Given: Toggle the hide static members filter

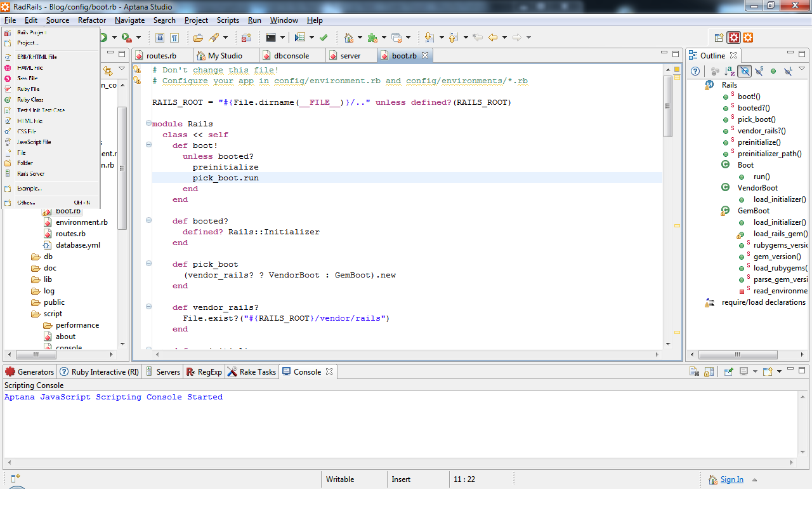Looking at the screenshot, I should pyautogui.click(x=759, y=71).
